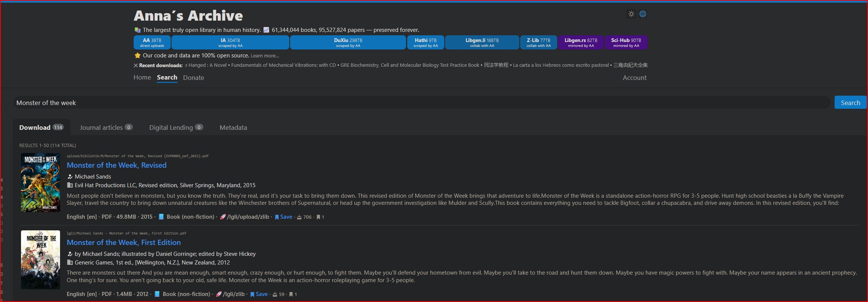868x302 pixels.
Task: Open the language selector globe icon
Action: (x=643, y=14)
